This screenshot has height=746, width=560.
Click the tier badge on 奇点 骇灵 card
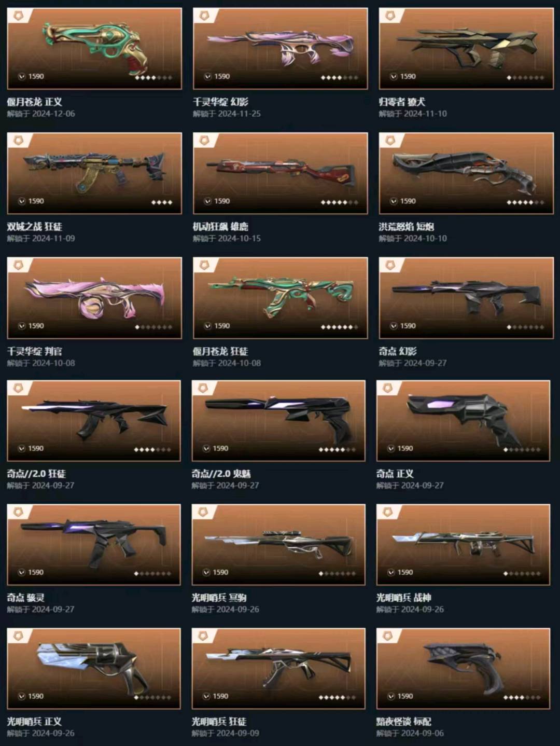(x=19, y=512)
